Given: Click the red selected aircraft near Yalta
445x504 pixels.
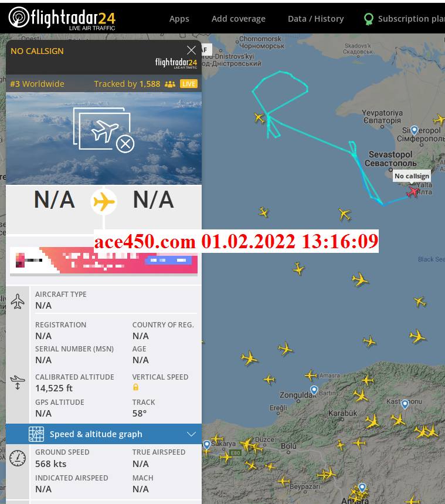Looking at the screenshot, I should pyautogui.click(x=413, y=192).
